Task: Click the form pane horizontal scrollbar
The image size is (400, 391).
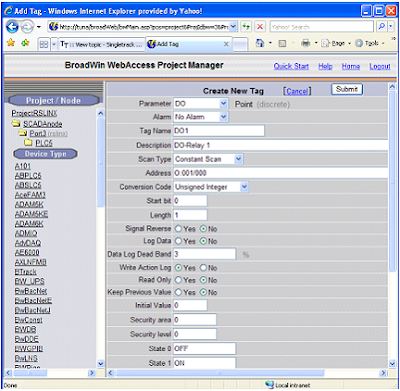Action: [x=220, y=373]
